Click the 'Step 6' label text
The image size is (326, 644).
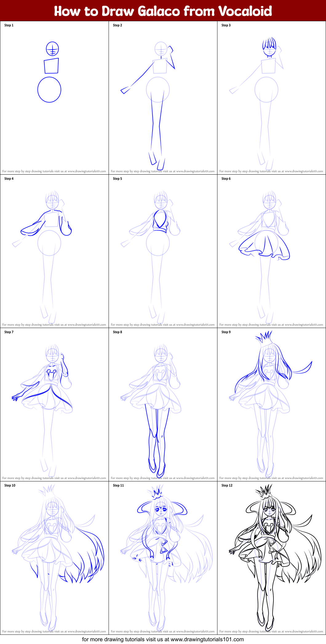coord(226,179)
